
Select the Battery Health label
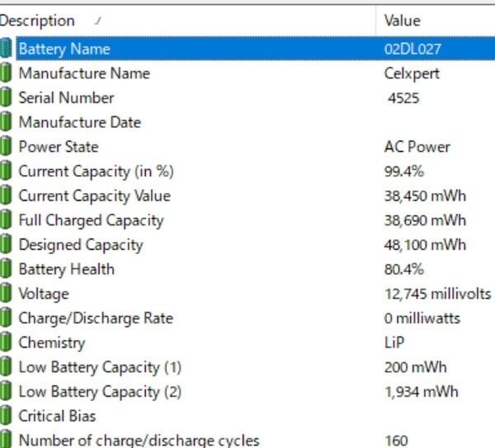[x=67, y=270]
